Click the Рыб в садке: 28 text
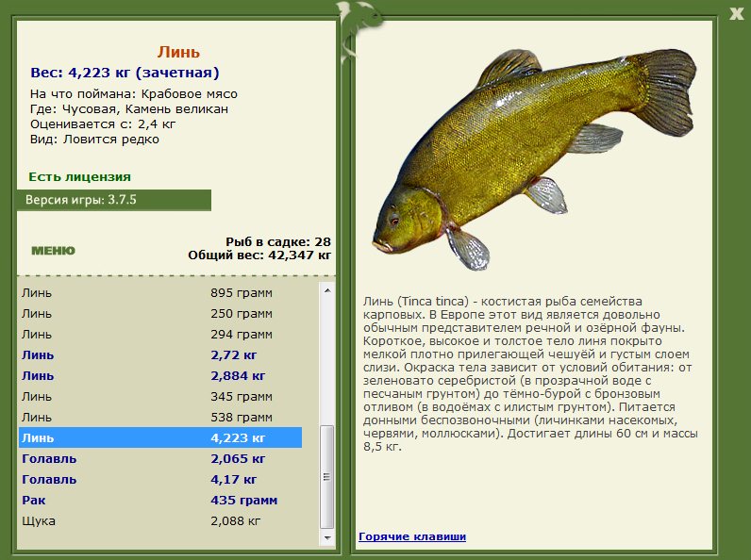The height and width of the screenshot is (560, 751). (x=278, y=241)
